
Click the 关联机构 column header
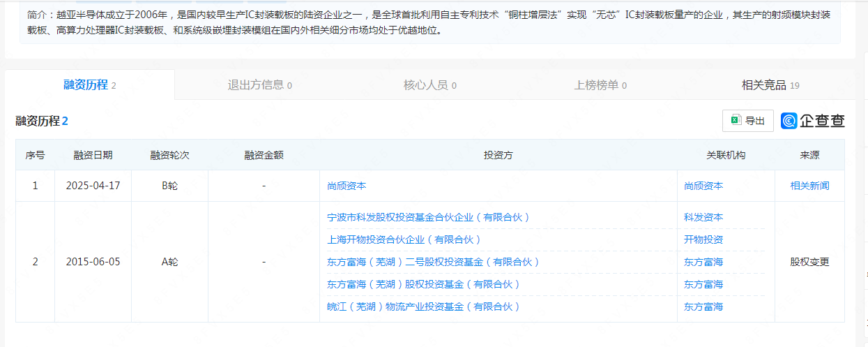click(726, 155)
